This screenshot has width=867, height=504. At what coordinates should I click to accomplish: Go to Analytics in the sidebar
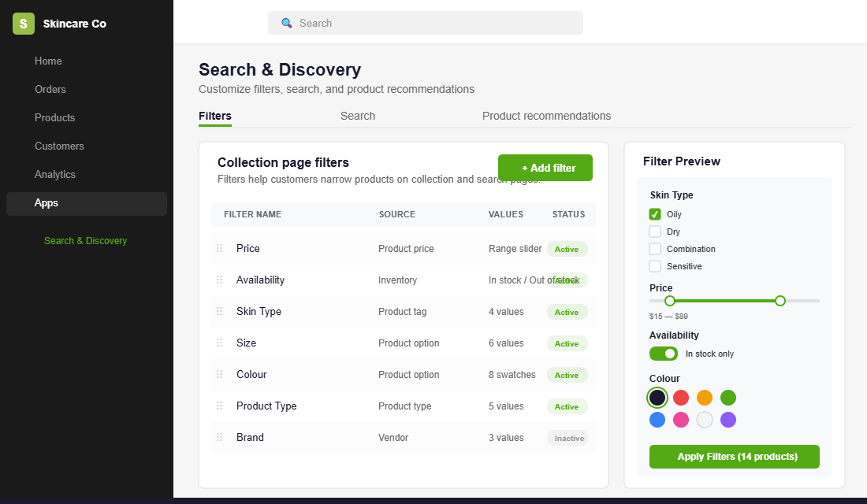coord(58,174)
